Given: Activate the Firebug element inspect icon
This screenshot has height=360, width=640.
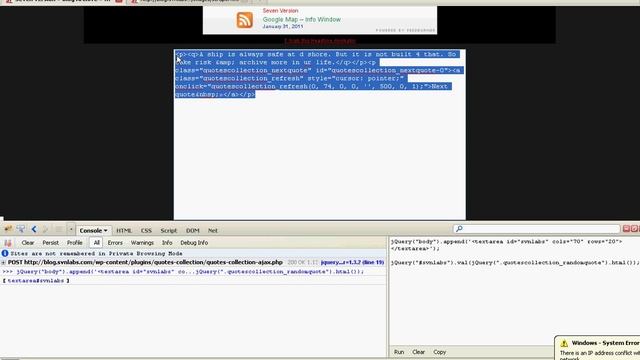Looking at the screenshot, I should 20,230.
